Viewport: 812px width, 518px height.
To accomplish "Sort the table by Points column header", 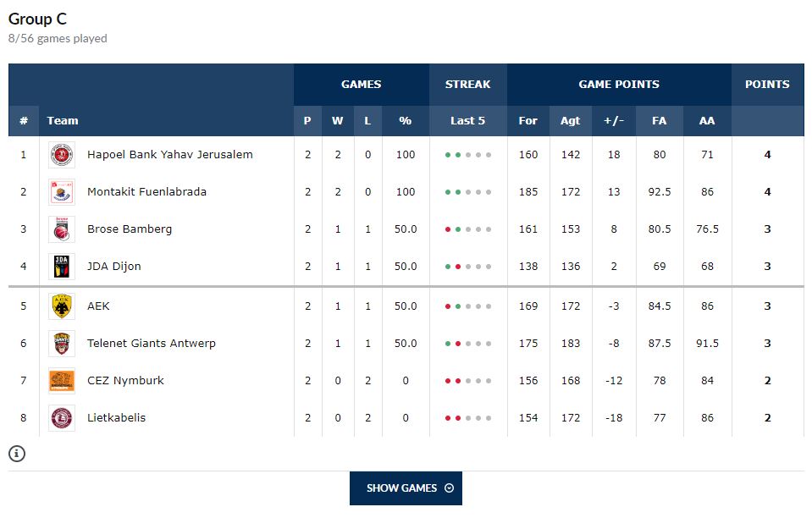I will (x=767, y=85).
